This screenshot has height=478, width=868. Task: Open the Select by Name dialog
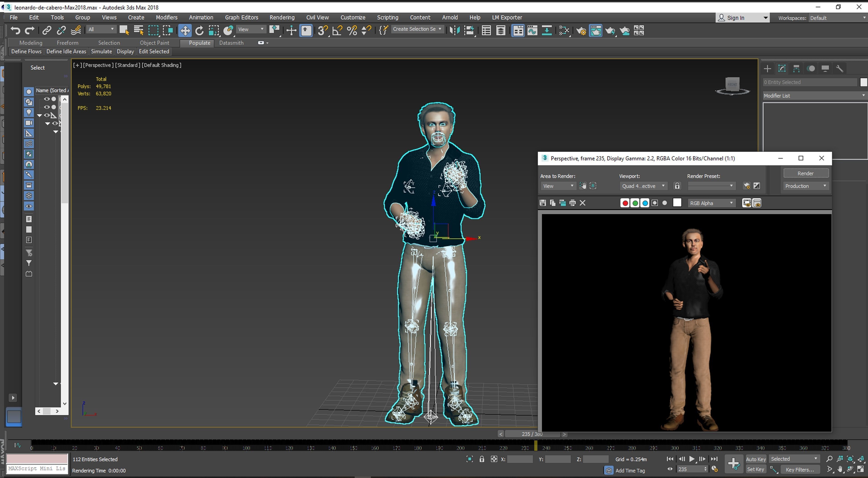(139, 30)
